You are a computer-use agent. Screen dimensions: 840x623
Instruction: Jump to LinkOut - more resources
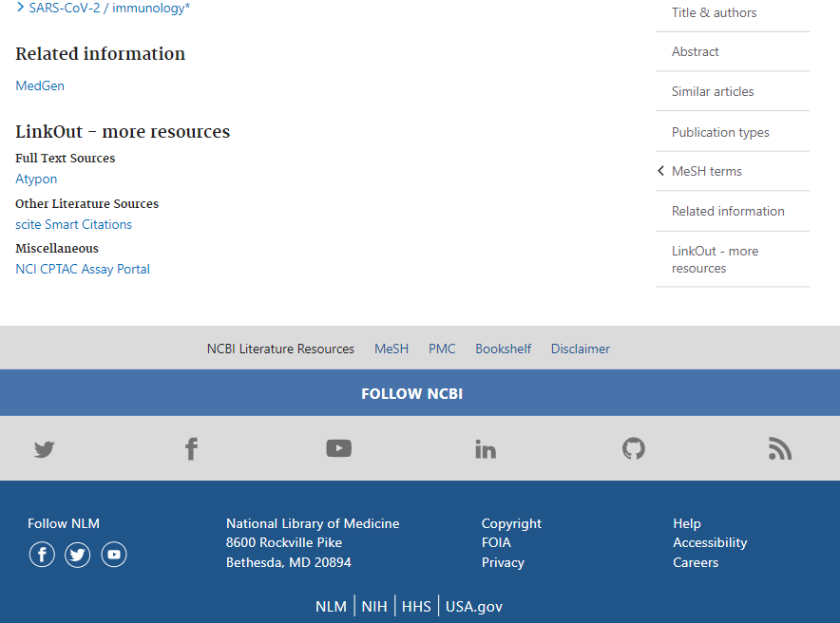click(x=716, y=259)
